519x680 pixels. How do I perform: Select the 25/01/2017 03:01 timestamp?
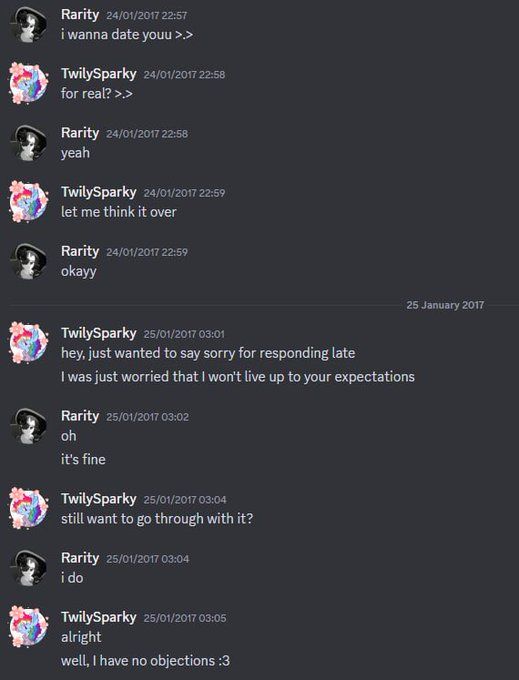(x=184, y=334)
